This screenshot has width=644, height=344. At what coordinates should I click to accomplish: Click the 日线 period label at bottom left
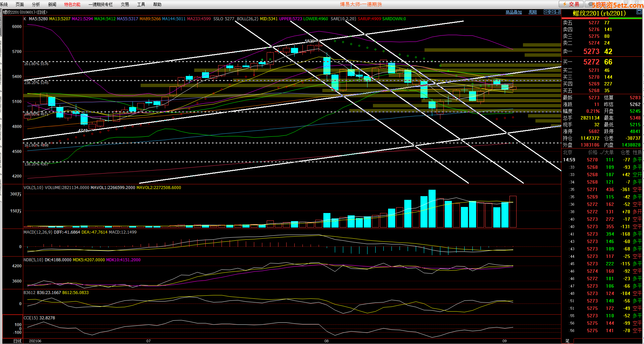tap(18, 341)
